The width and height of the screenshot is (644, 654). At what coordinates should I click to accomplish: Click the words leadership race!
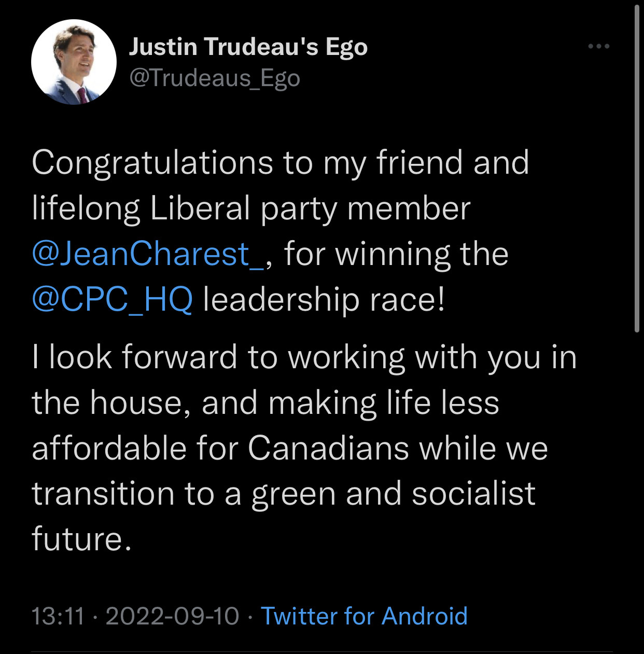click(324, 300)
